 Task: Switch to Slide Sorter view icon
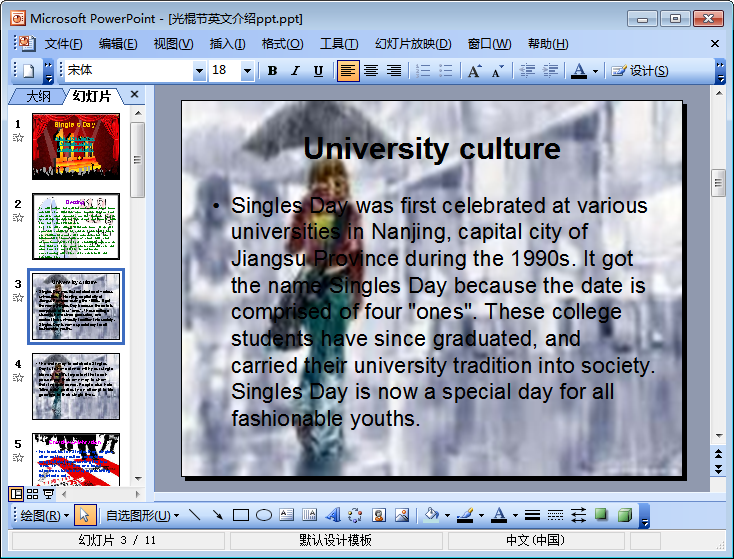pyautogui.click(x=32, y=494)
